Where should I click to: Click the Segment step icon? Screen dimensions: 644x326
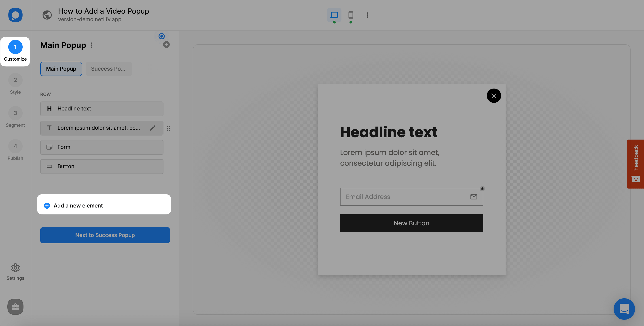(x=15, y=114)
